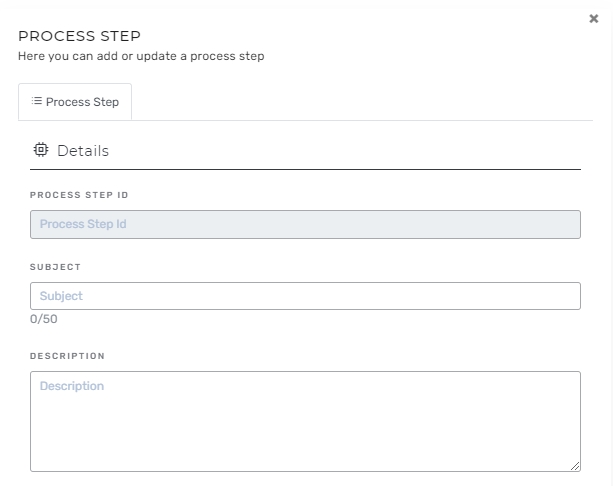This screenshot has width=613, height=486.
Task: Click the PROCESS STEP dialog title
Action: [79, 36]
